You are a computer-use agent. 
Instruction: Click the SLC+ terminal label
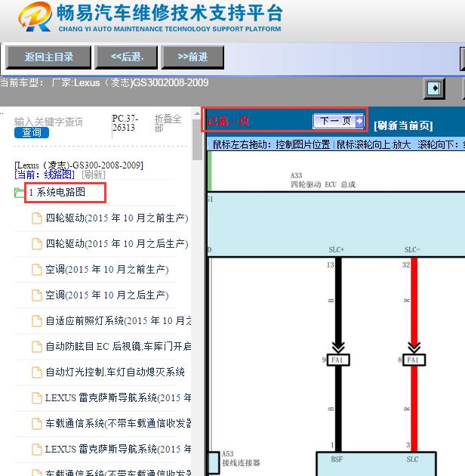tap(337, 249)
